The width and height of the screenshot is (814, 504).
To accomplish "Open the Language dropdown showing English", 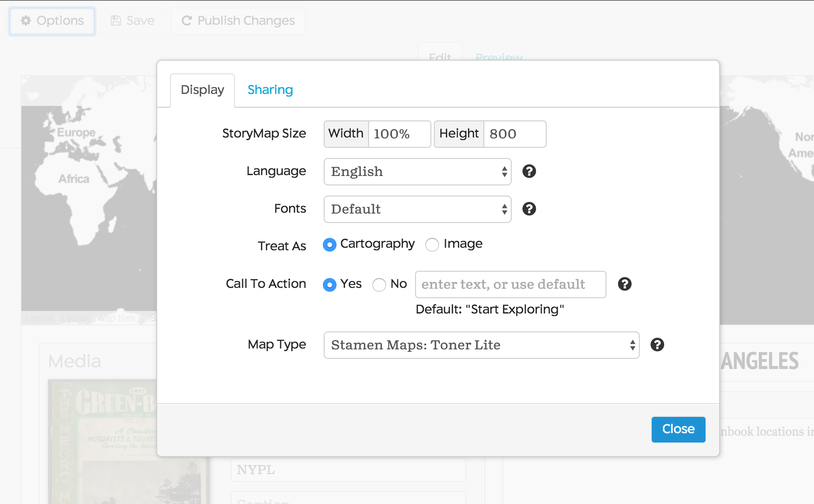I will pos(417,172).
